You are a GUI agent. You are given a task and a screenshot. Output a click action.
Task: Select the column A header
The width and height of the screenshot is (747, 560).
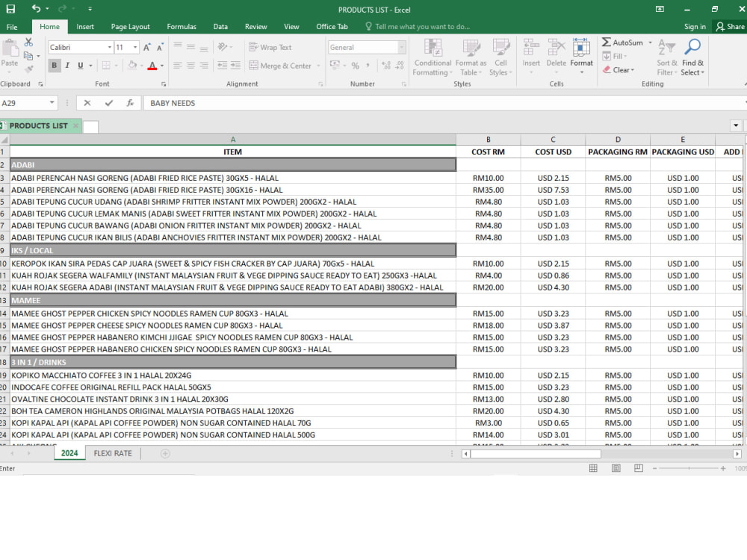tap(233, 140)
